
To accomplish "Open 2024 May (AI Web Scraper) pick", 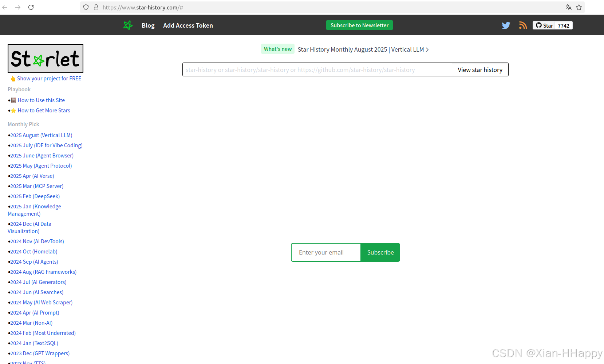I will 42,303.
